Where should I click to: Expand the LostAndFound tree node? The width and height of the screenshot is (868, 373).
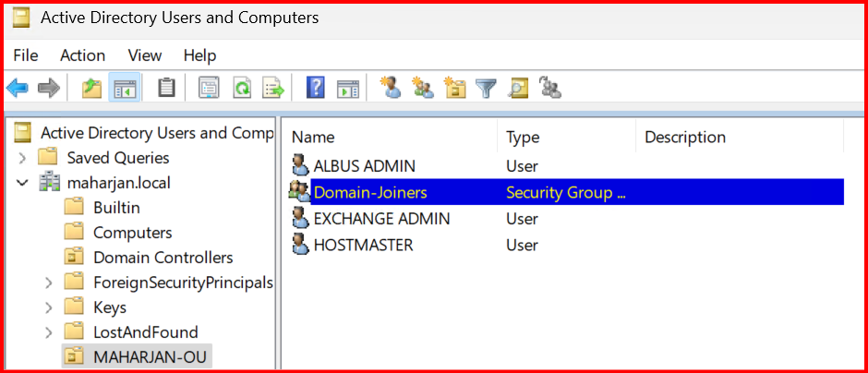tap(48, 332)
